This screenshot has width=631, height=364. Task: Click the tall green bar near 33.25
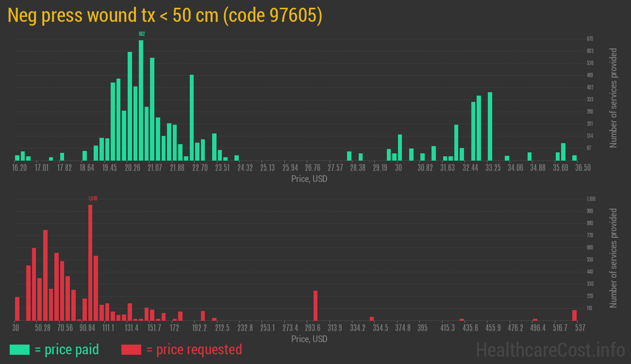coord(490,126)
